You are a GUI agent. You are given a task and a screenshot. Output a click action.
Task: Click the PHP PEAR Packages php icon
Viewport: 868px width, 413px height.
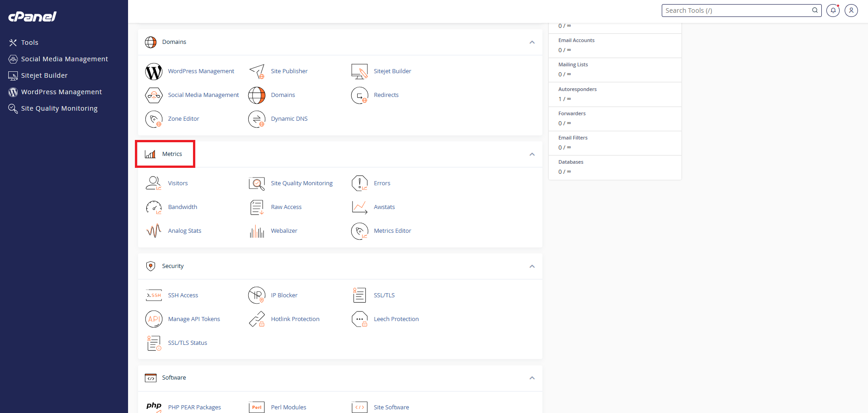154,407
